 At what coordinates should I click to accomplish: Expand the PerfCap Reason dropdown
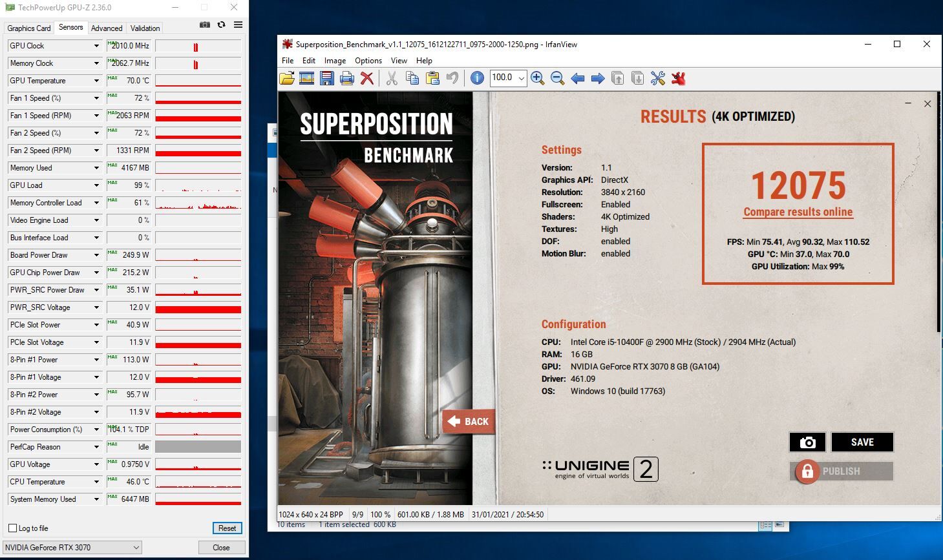coord(96,447)
